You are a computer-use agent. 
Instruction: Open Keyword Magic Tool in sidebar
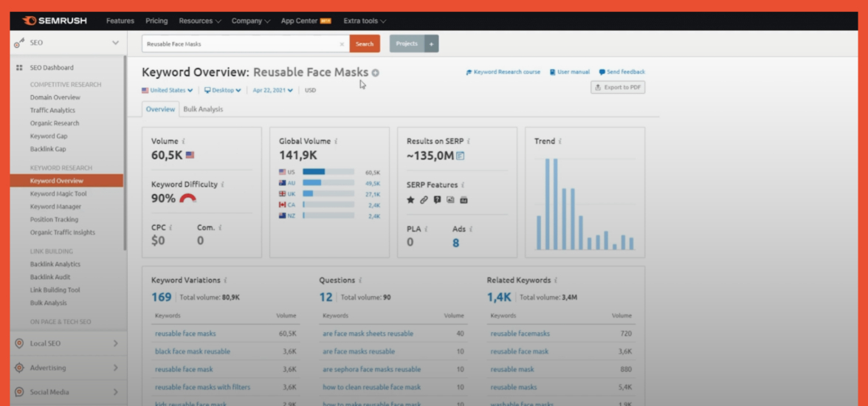pyautogui.click(x=58, y=194)
